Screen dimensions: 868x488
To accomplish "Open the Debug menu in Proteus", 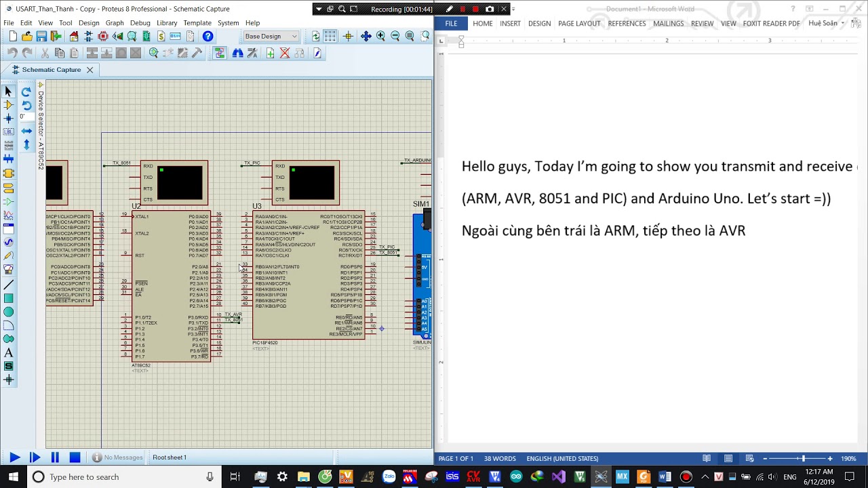I will 140,23.
